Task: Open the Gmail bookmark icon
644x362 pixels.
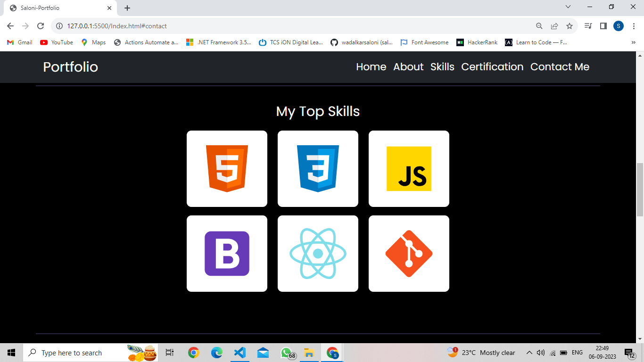Action: point(10,42)
